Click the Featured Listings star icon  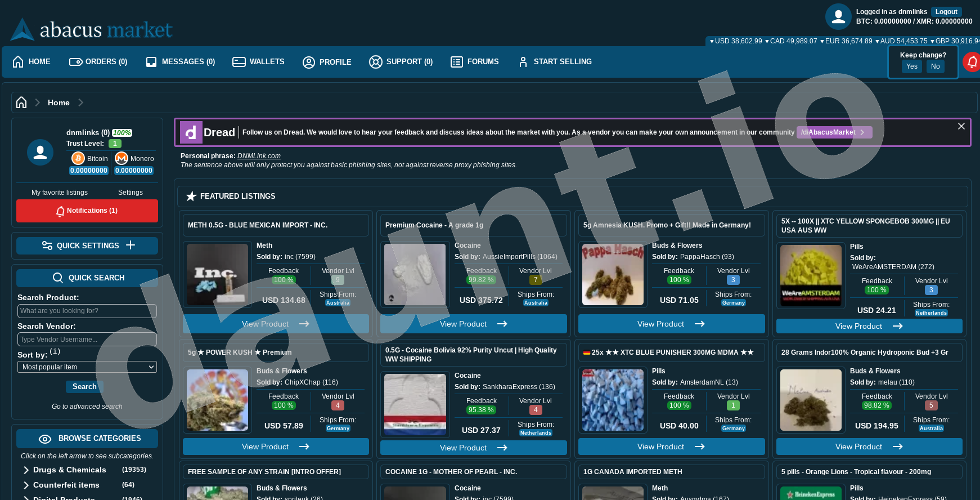pos(191,196)
